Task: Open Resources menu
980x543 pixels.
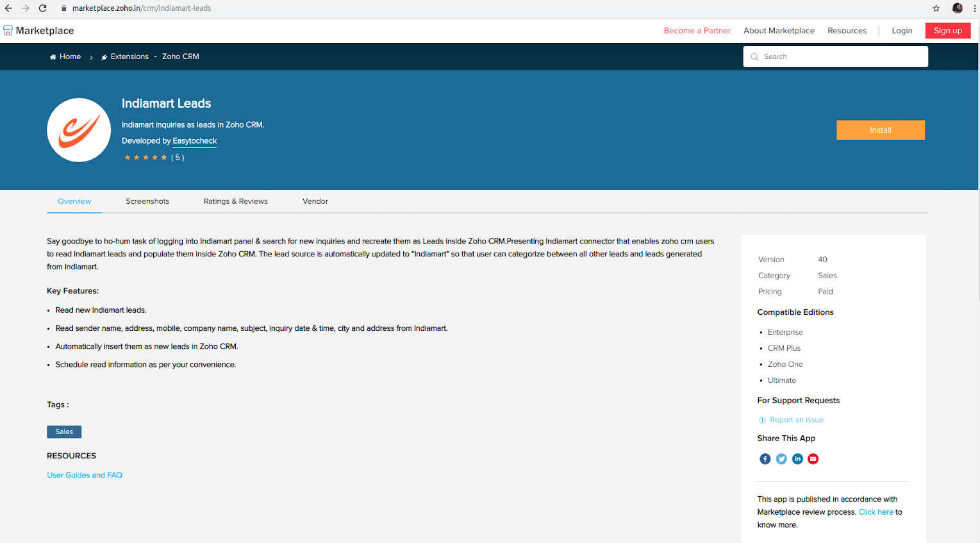Action: tap(847, 31)
